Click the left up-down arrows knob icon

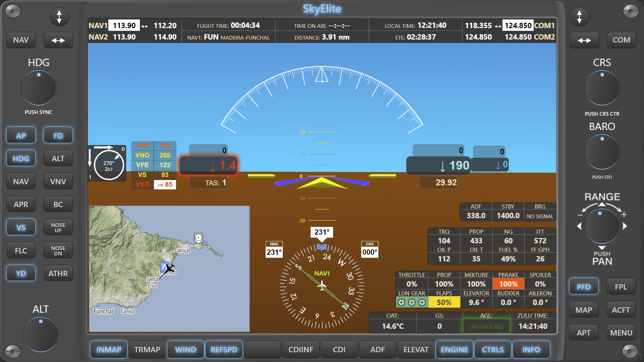(59, 17)
